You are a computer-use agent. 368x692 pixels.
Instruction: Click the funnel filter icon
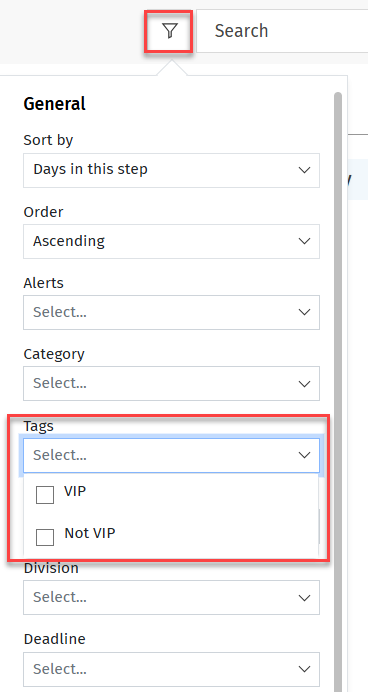(169, 31)
